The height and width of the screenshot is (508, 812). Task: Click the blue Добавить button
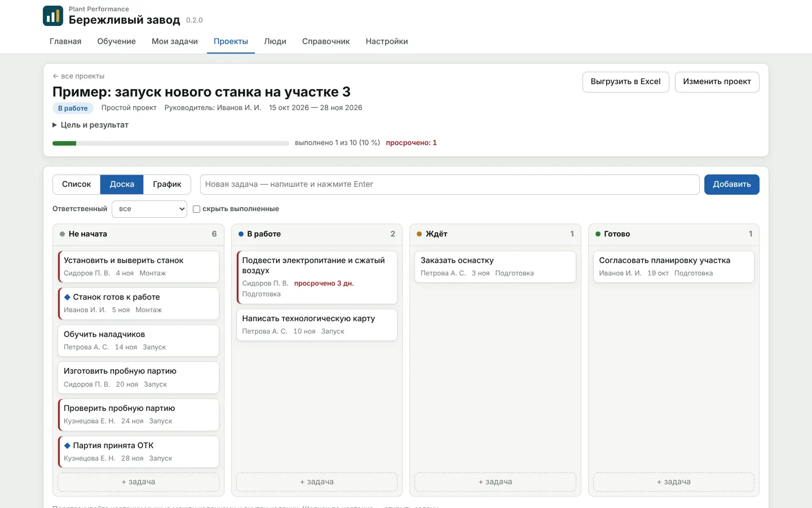[x=731, y=185]
